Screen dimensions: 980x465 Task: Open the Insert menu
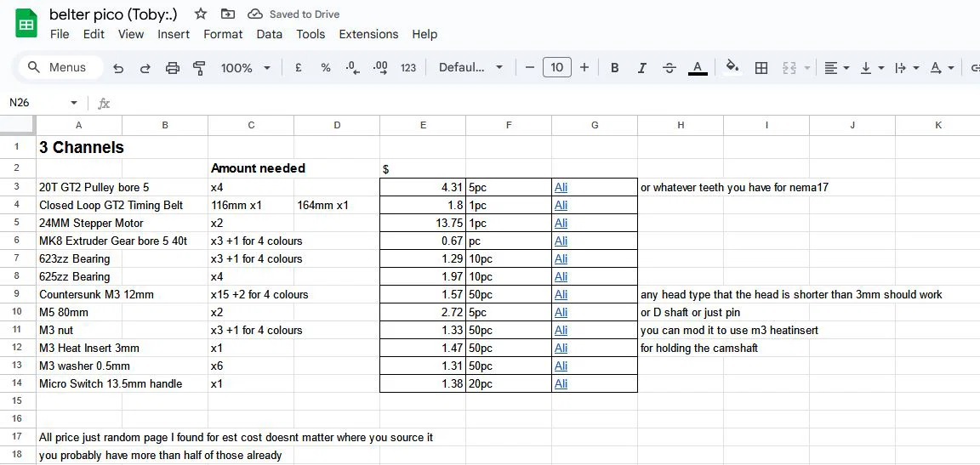(x=174, y=34)
